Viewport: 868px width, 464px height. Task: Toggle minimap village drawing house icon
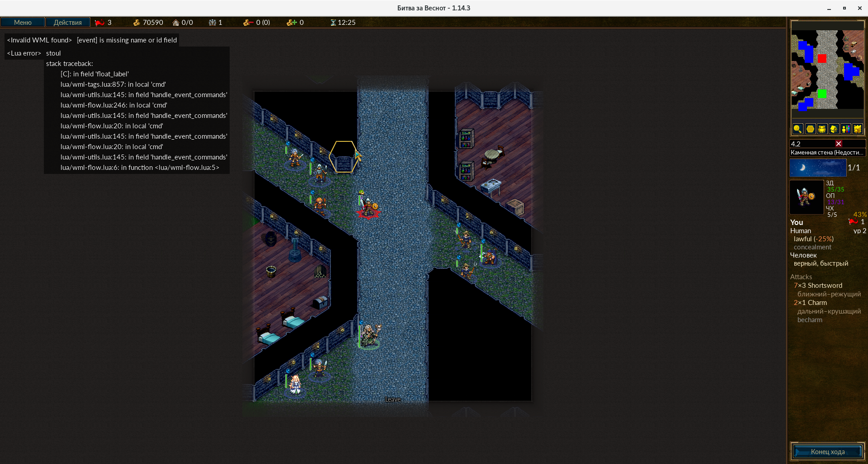click(834, 129)
